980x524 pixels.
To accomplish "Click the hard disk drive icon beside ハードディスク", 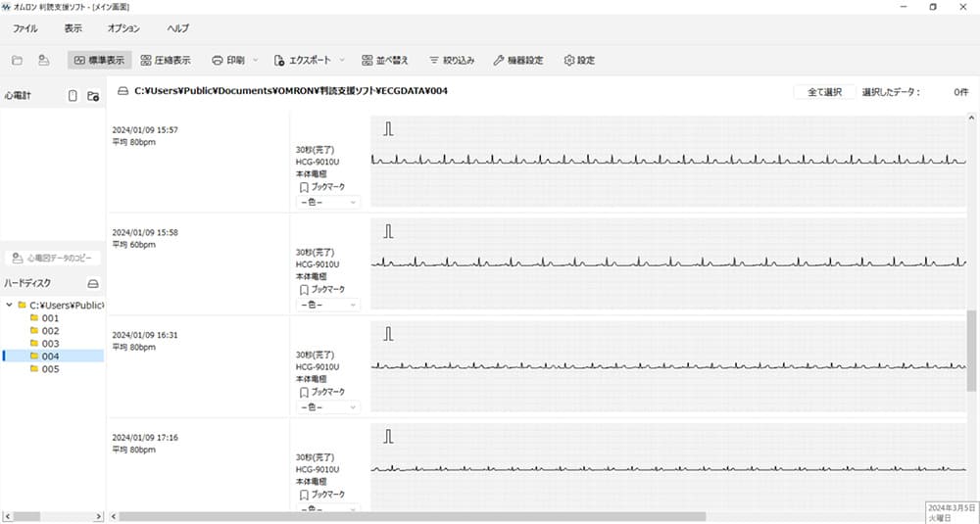I will coord(93,283).
